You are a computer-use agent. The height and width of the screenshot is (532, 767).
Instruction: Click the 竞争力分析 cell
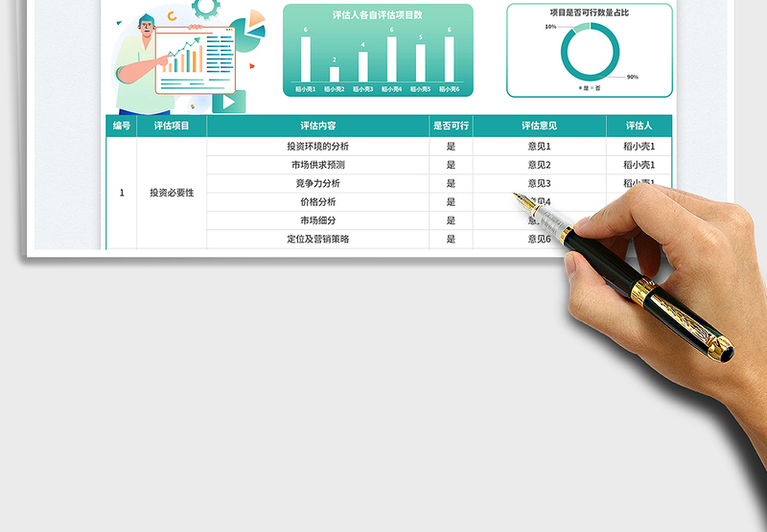coord(318,183)
